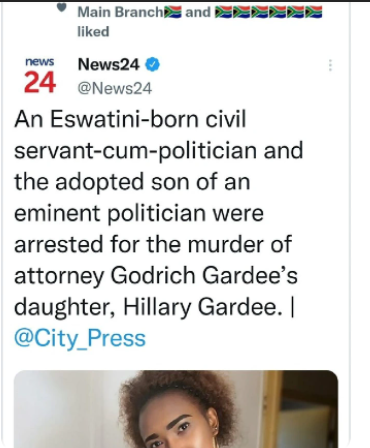Click 'servant-cum-politician' in the tweet body
This screenshot has height=448, width=370.
tap(135, 151)
